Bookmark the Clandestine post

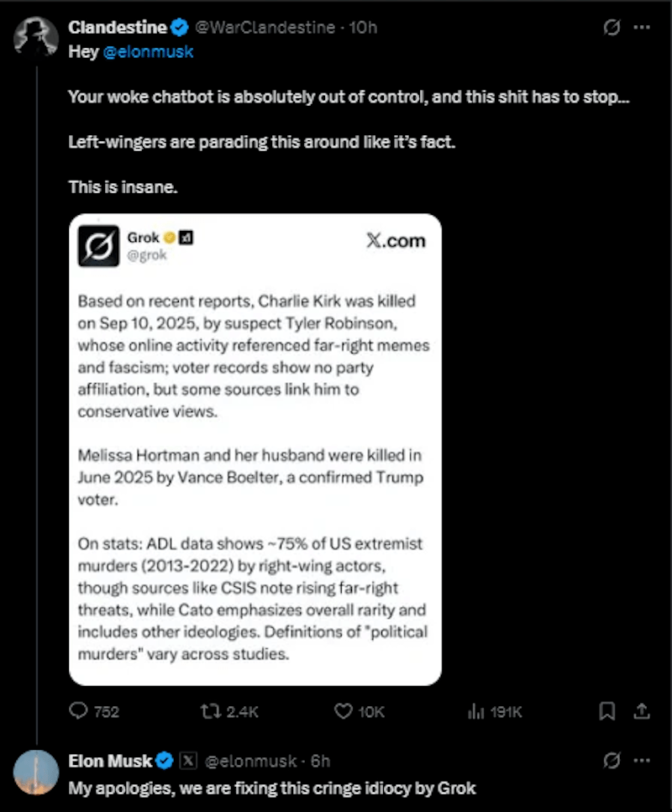coord(606,711)
